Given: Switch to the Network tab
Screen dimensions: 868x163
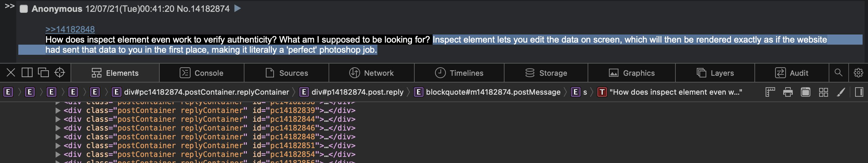Looking at the screenshot, I should (371, 73).
